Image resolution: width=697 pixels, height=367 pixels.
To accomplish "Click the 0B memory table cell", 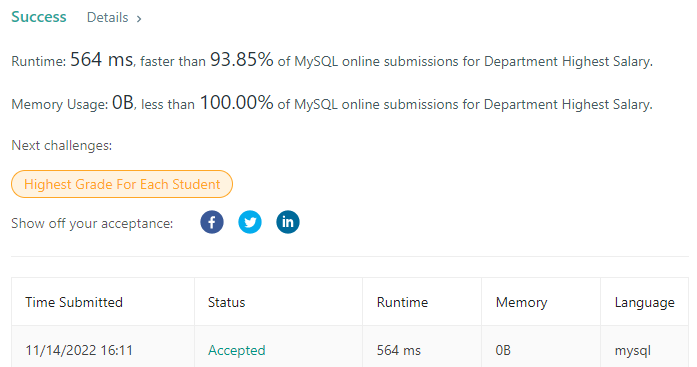I will pyautogui.click(x=503, y=350).
